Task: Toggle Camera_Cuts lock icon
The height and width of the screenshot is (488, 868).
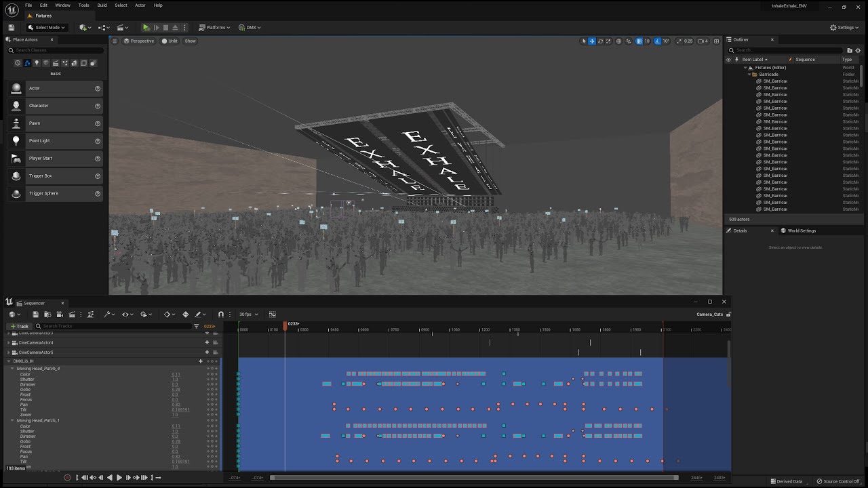Action: [728, 314]
